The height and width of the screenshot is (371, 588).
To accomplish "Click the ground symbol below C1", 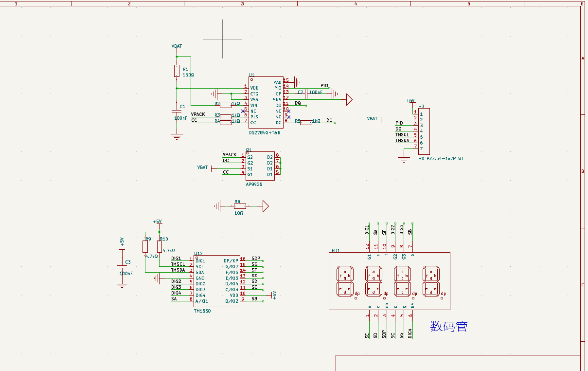I will (177, 136).
